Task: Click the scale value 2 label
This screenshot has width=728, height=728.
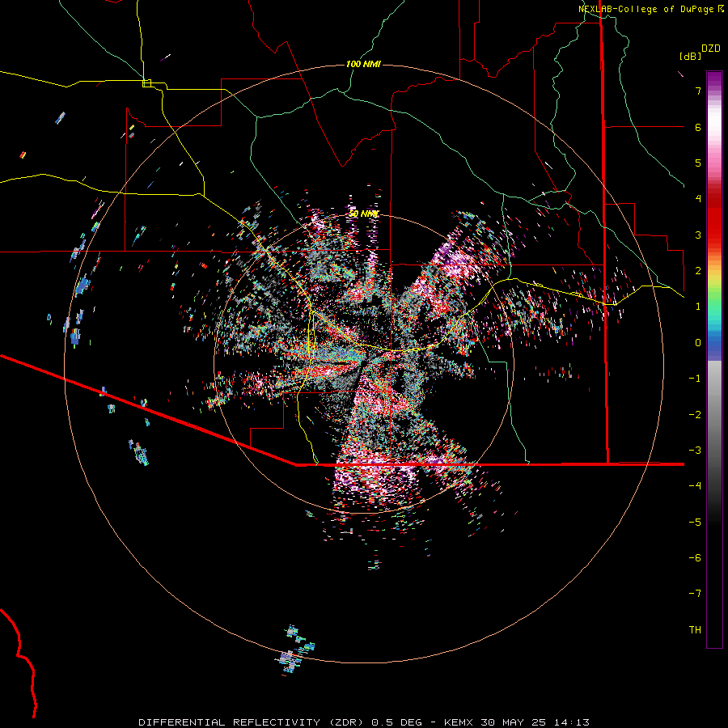Action: point(698,271)
